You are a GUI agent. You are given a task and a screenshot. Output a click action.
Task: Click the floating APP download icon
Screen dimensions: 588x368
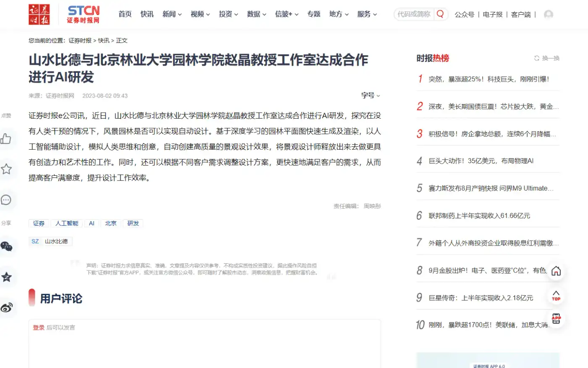pyautogui.click(x=556, y=319)
